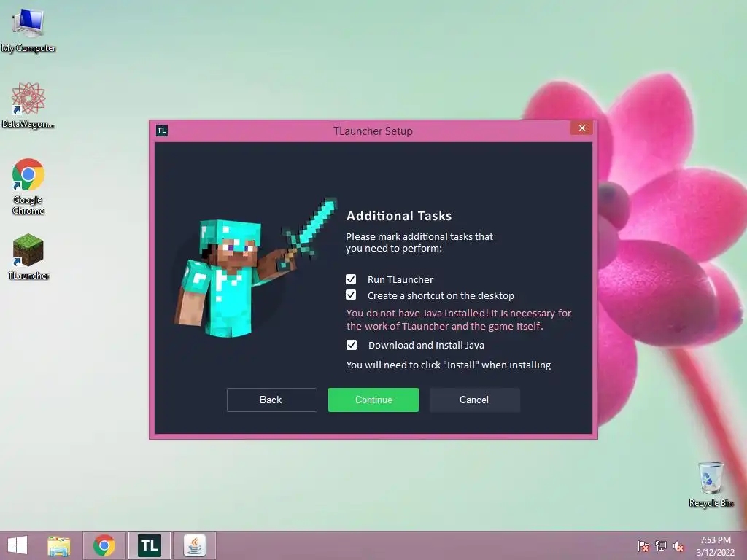
Task: Open the Action Center flag tray icon
Action: [643, 546]
